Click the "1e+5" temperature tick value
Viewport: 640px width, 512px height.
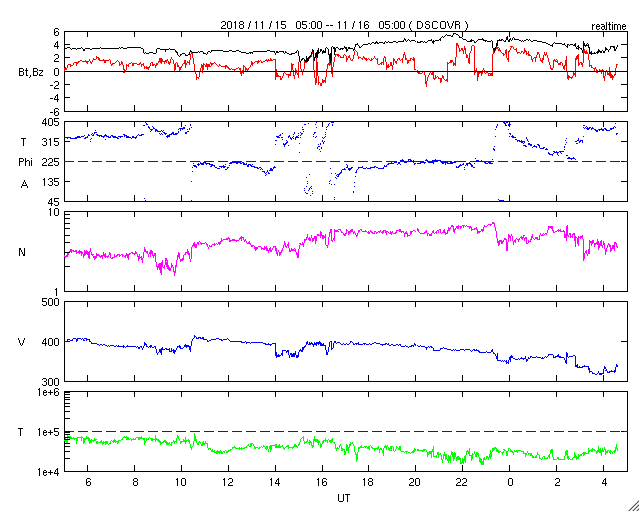pos(49,432)
